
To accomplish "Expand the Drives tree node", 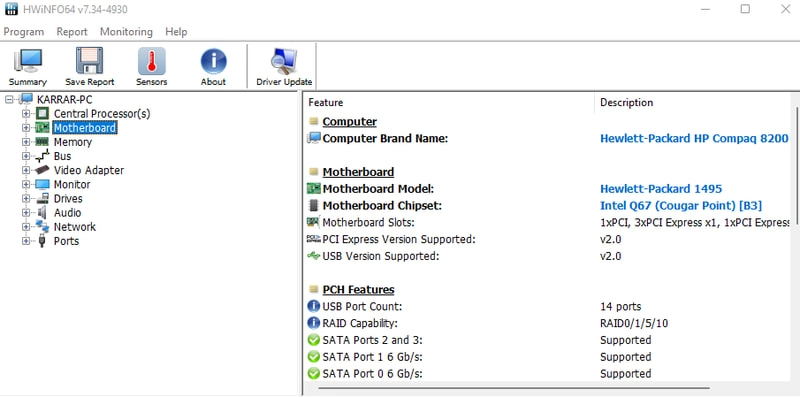I will pos(26,198).
